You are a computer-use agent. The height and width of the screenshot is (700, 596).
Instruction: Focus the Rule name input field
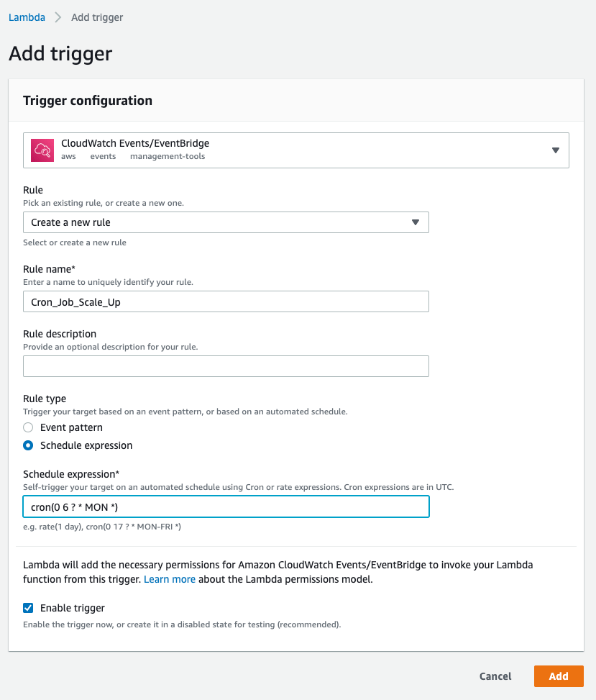point(226,301)
